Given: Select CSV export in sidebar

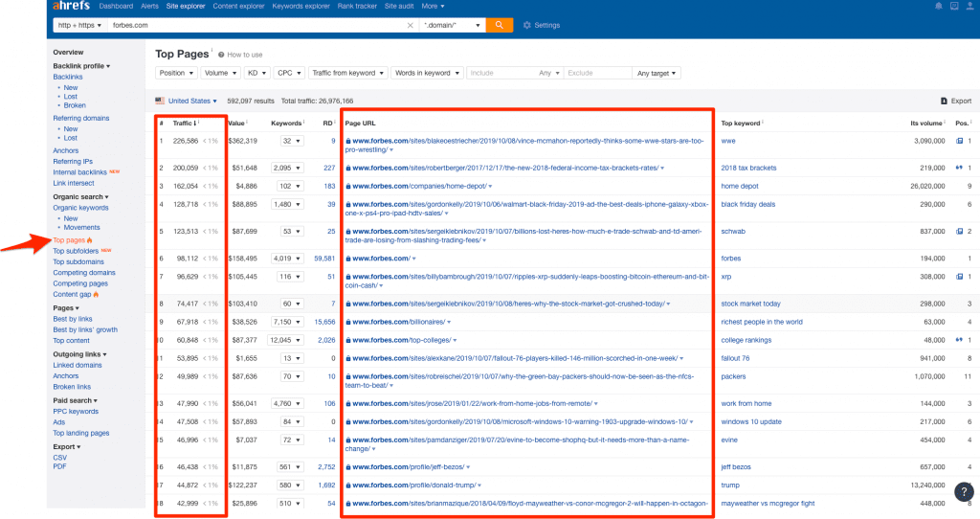Looking at the screenshot, I should (59, 458).
